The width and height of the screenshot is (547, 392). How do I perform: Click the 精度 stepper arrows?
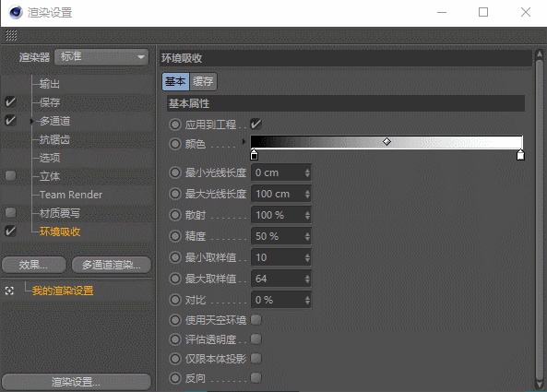click(307, 236)
